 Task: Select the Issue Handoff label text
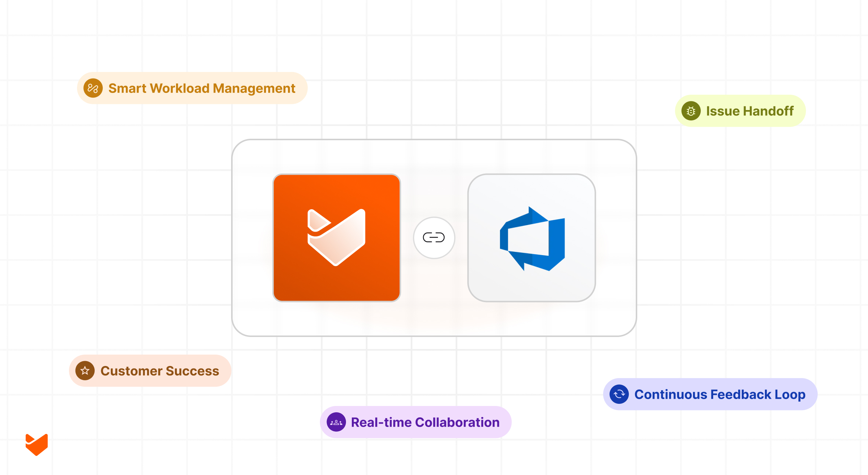pos(750,111)
